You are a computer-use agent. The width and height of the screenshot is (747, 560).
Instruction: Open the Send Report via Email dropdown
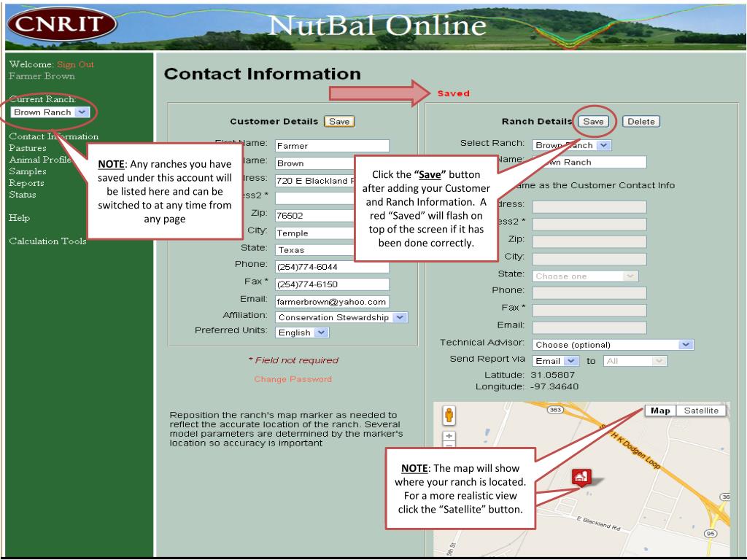coord(555,361)
